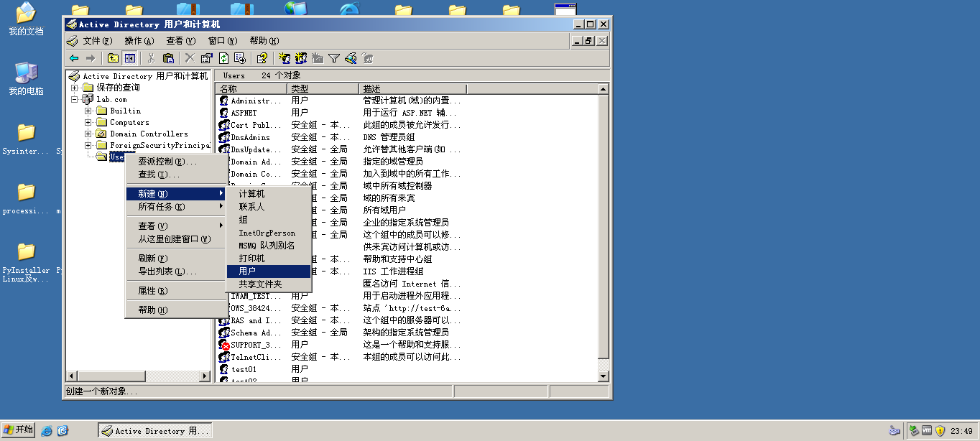Open the 窗口(W) menu
The image size is (980, 441).
point(223,41)
